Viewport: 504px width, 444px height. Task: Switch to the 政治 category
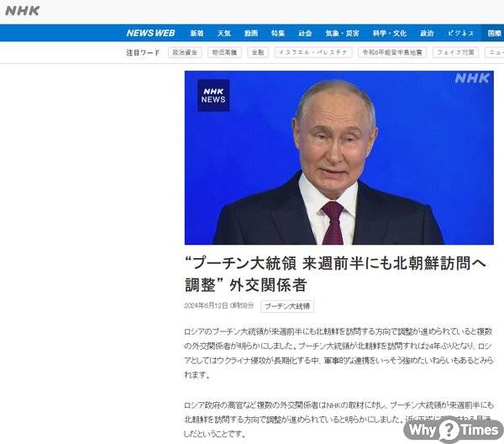427,33
